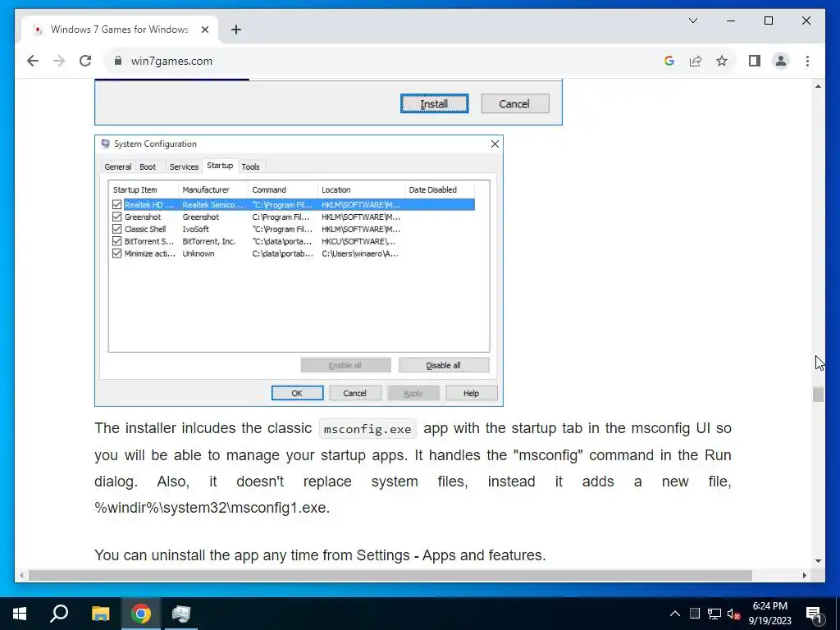The image size is (840, 630).
Task: Click the Command column header
Action: tap(282, 189)
